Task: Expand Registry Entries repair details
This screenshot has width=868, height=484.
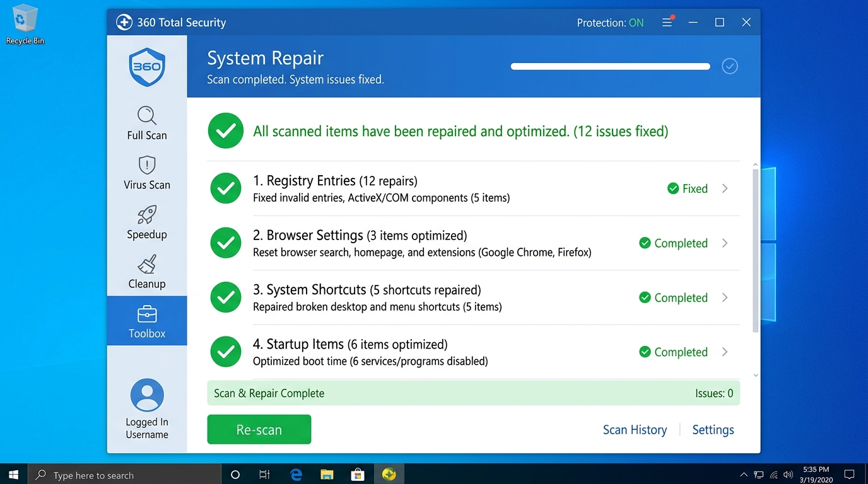Action: pyautogui.click(x=724, y=188)
